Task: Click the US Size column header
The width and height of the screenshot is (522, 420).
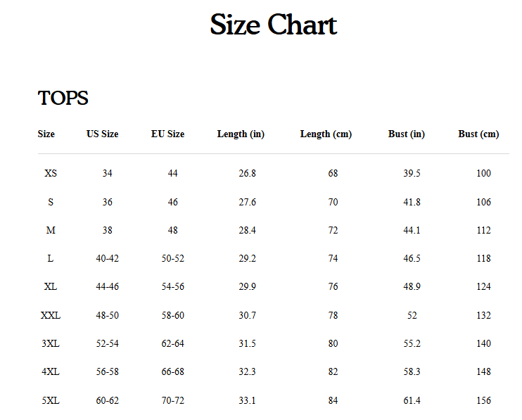Action: tap(103, 134)
